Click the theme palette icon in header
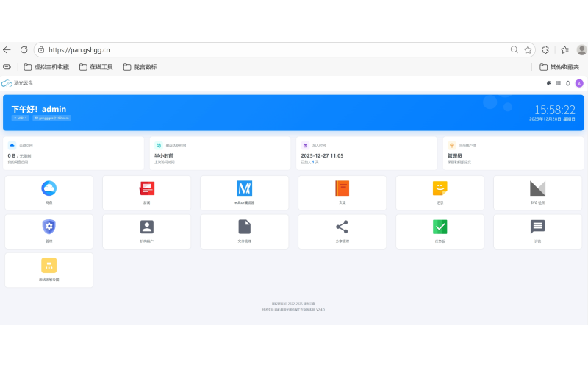The image size is (588, 368). click(x=549, y=83)
